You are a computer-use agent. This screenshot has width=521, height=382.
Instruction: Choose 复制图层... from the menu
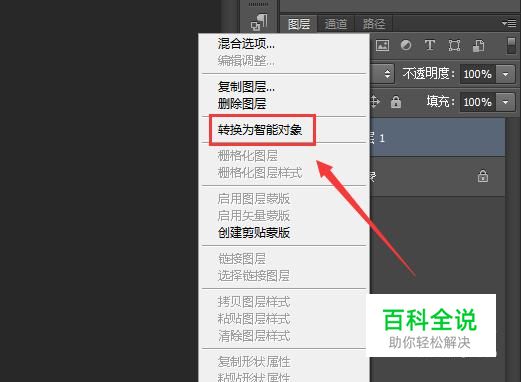tap(246, 87)
